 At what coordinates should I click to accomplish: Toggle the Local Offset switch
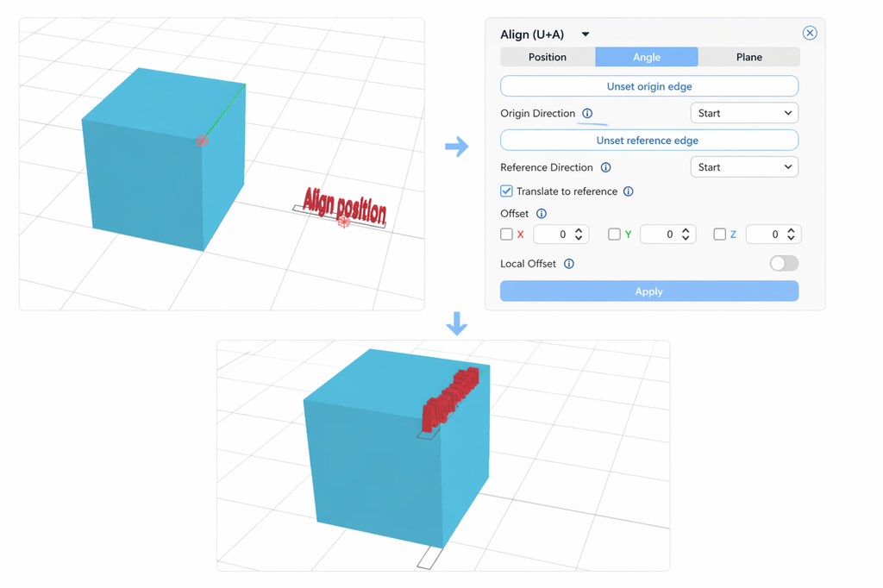point(784,263)
